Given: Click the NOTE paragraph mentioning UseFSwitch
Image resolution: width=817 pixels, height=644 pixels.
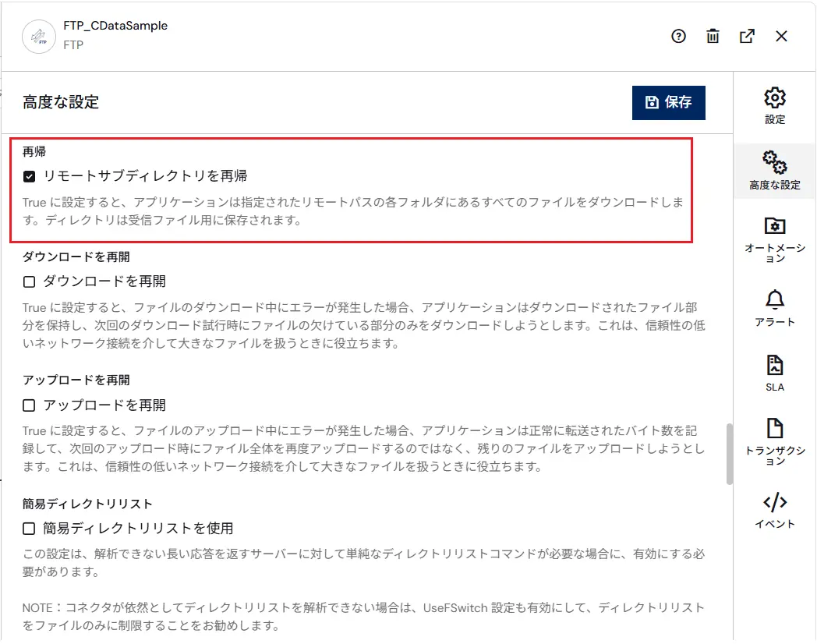Looking at the screenshot, I should [364, 617].
